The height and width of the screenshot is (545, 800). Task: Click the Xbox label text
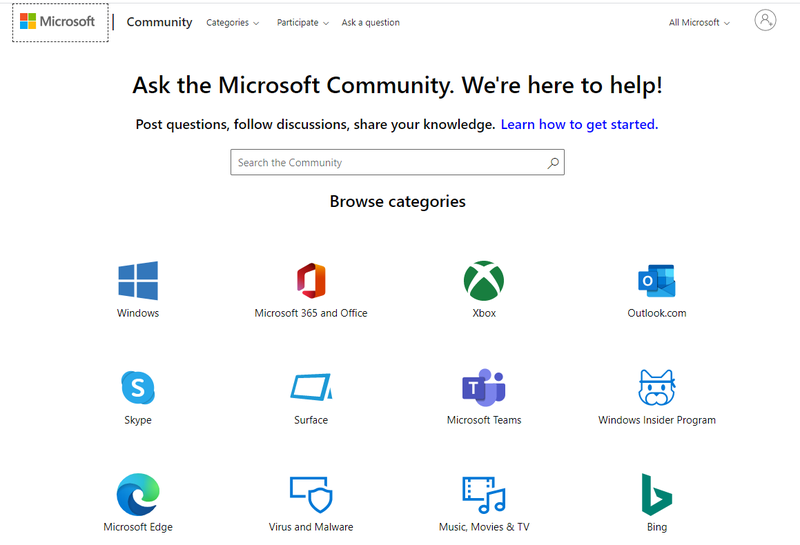484,313
